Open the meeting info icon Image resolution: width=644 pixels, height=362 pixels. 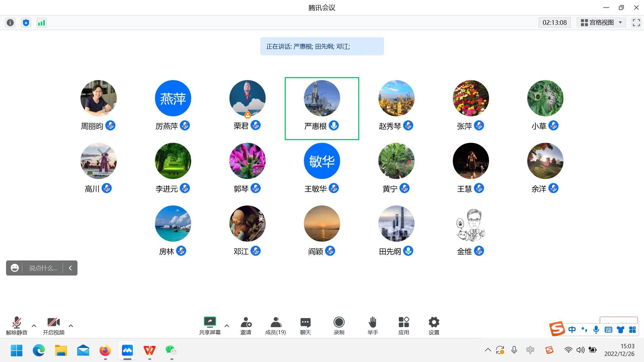click(10, 22)
